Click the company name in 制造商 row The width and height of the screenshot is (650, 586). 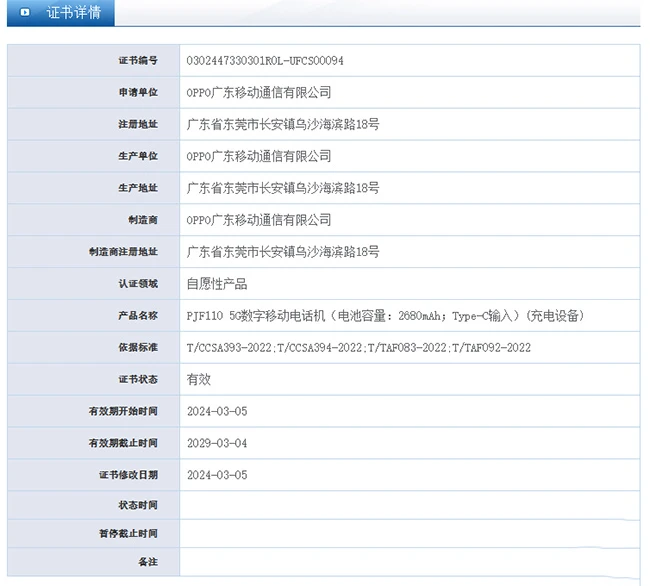point(259,220)
